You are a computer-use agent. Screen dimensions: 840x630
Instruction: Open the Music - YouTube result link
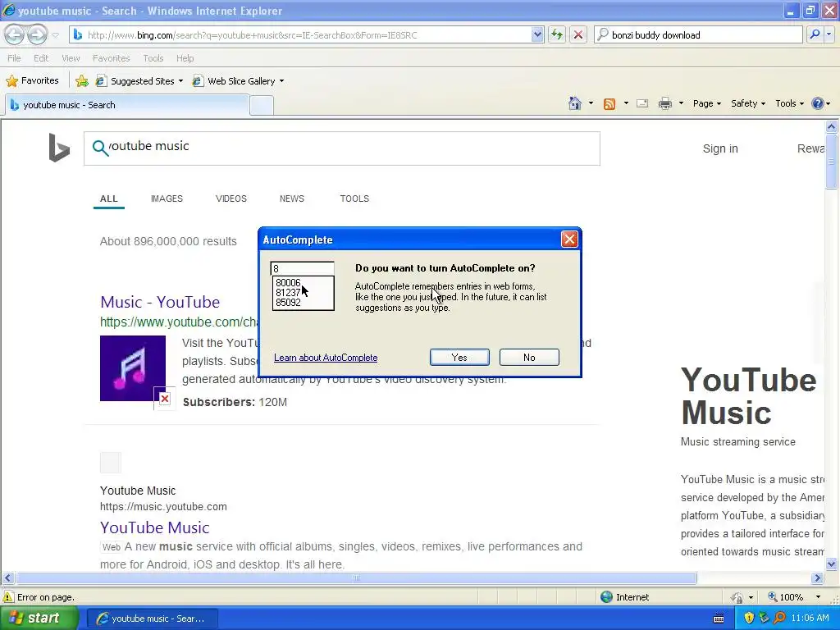tap(160, 302)
